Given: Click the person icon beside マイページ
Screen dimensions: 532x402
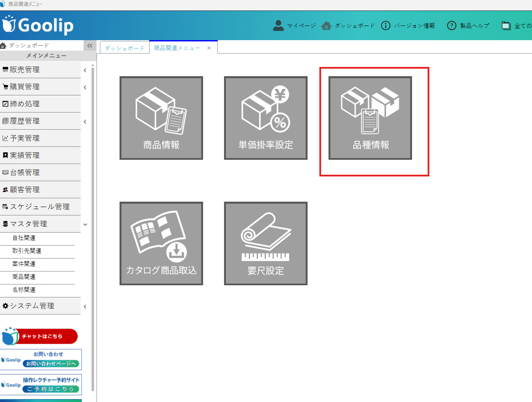Looking at the screenshot, I should pyautogui.click(x=278, y=26).
